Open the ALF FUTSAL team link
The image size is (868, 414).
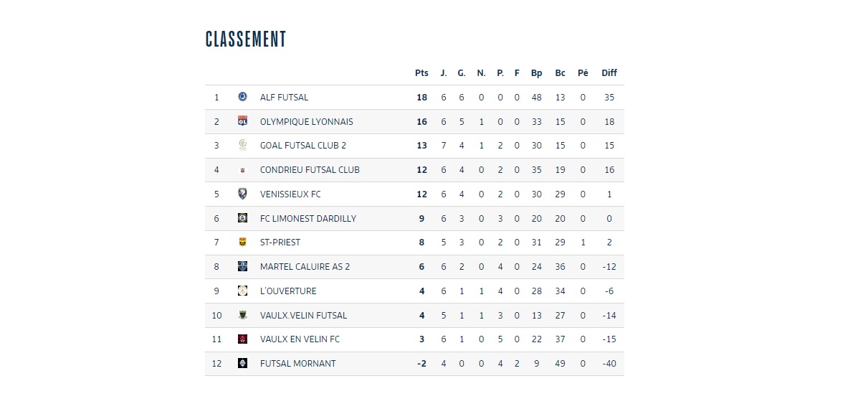coord(284,97)
